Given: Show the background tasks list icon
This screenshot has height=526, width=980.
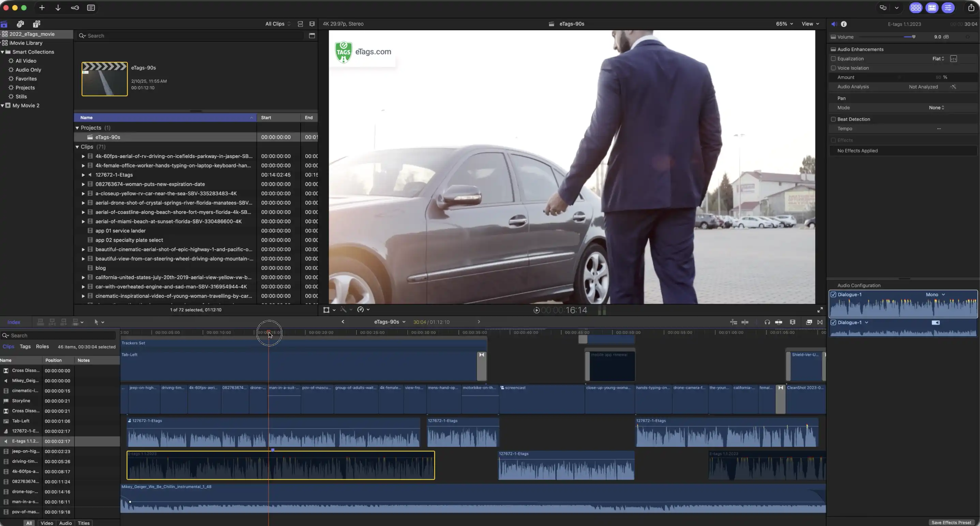Looking at the screenshot, I should [91, 8].
